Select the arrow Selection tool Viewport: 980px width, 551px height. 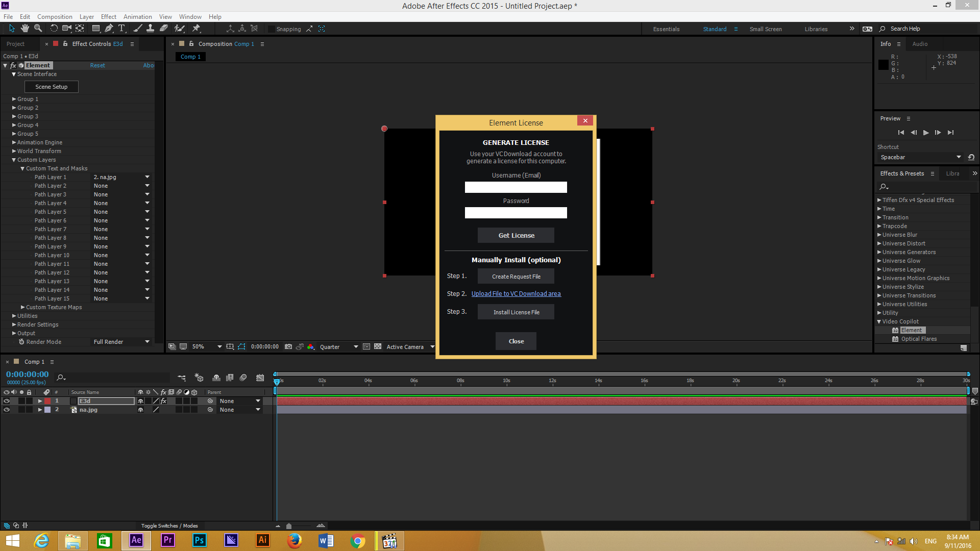(x=12, y=29)
